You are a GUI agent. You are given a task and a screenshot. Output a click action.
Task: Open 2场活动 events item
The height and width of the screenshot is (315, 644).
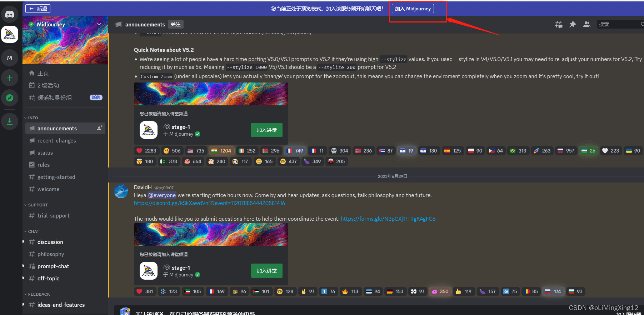point(65,85)
